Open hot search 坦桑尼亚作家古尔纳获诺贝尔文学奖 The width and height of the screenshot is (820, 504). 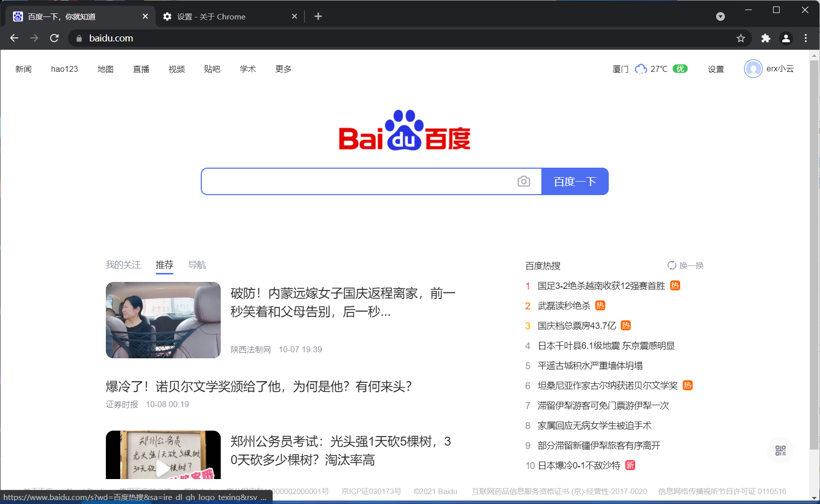tap(608, 385)
